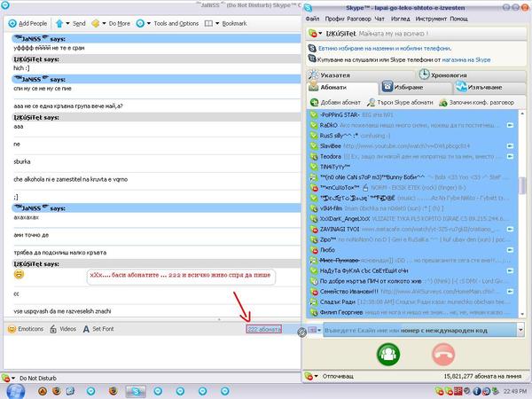The height and width of the screenshot is (399, 532).
Task: Follow the Евтино избиране на наземни link
Action: tap(385, 48)
